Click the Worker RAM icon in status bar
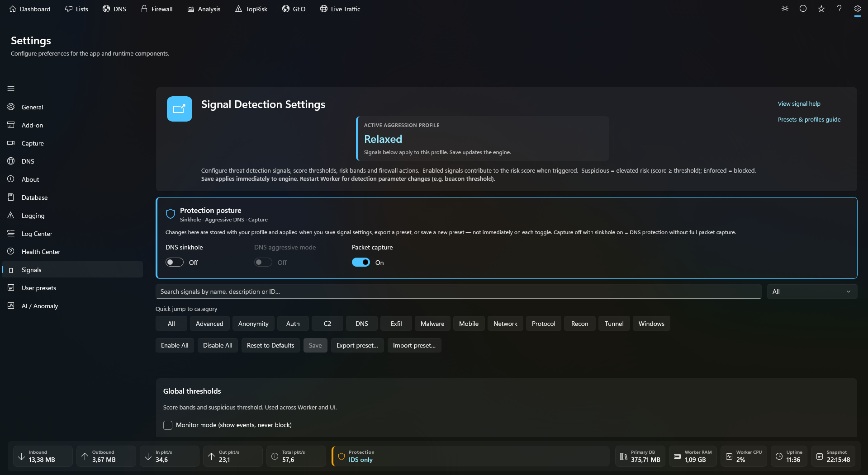The image size is (868, 475). 677,456
